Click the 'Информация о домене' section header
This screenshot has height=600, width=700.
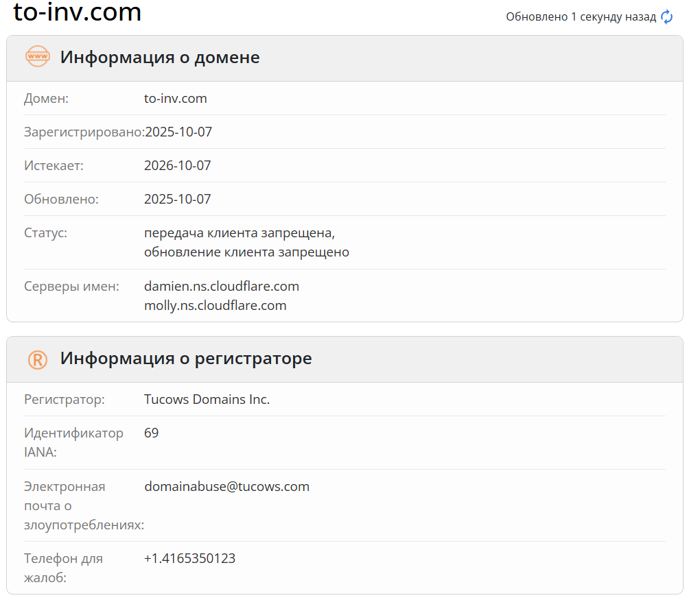point(160,57)
